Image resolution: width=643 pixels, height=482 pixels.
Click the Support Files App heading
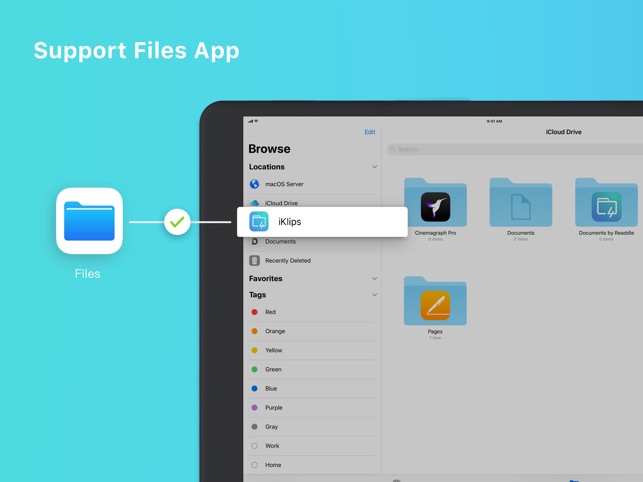click(137, 51)
